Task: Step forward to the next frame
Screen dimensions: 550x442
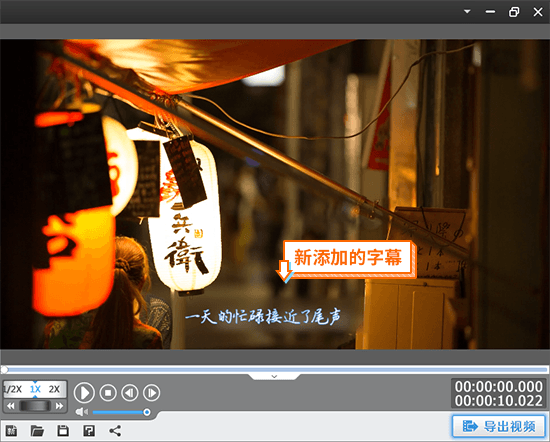Action: point(152,393)
